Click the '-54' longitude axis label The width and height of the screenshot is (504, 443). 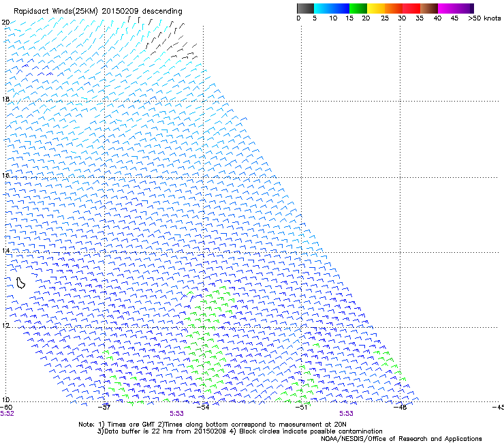tap(203, 408)
